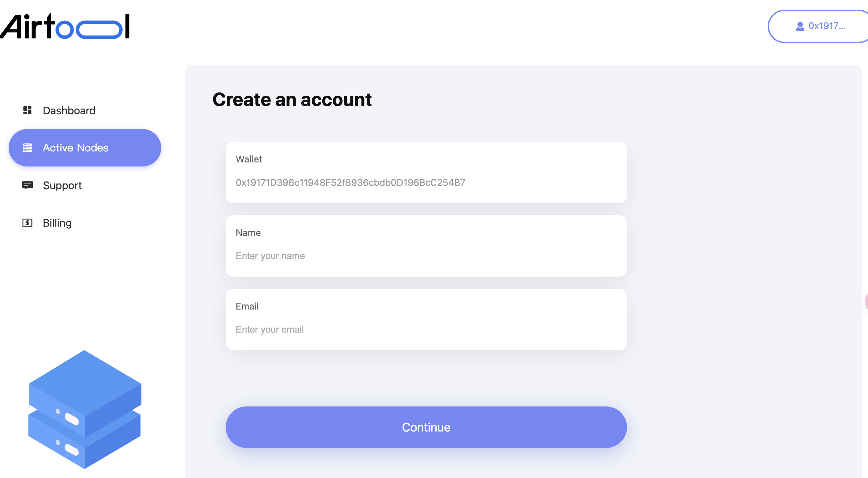Click the Support chat bubble icon
Image resolution: width=868 pixels, height=478 pixels.
[27, 185]
